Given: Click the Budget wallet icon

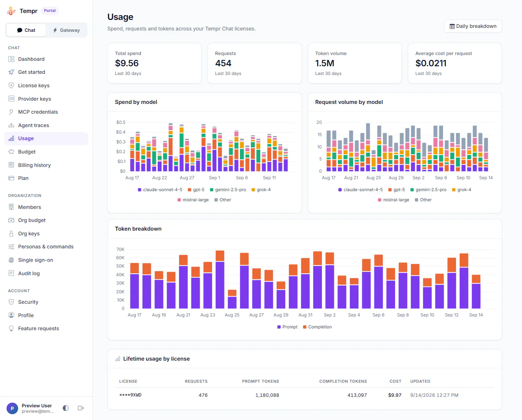Looking at the screenshot, I should (11, 152).
